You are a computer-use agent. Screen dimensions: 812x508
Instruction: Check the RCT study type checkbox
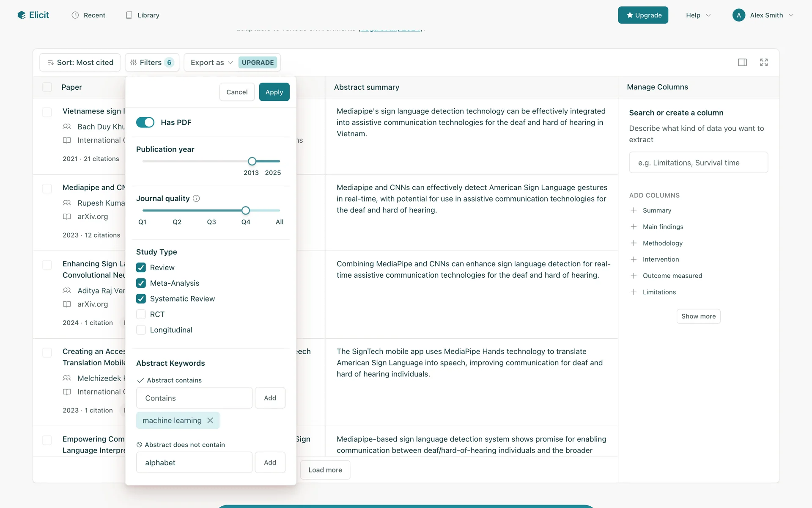[x=141, y=314]
